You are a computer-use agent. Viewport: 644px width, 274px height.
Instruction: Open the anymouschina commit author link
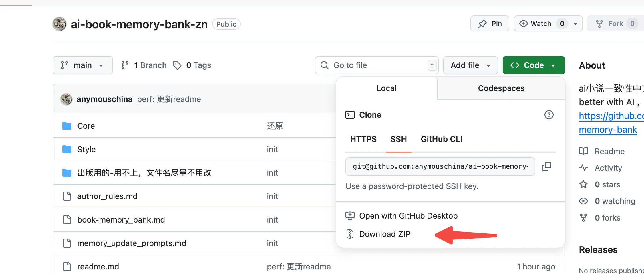[x=104, y=99]
